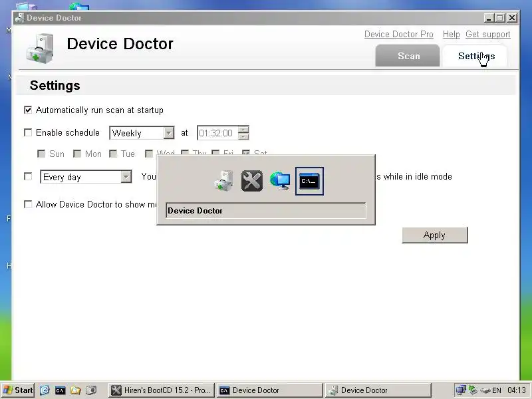Increase the time with the up spinner
The width and height of the screenshot is (532, 399).
coord(243,129)
